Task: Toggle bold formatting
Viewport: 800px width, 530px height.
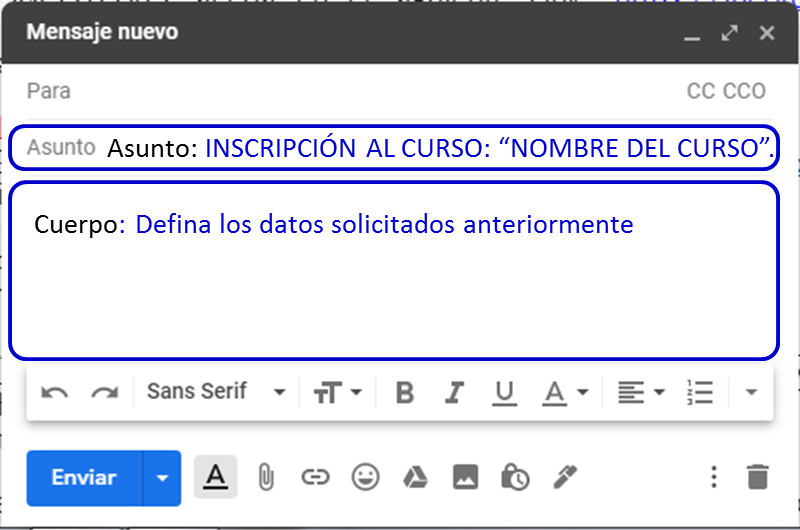Action: click(x=405, y=392)
